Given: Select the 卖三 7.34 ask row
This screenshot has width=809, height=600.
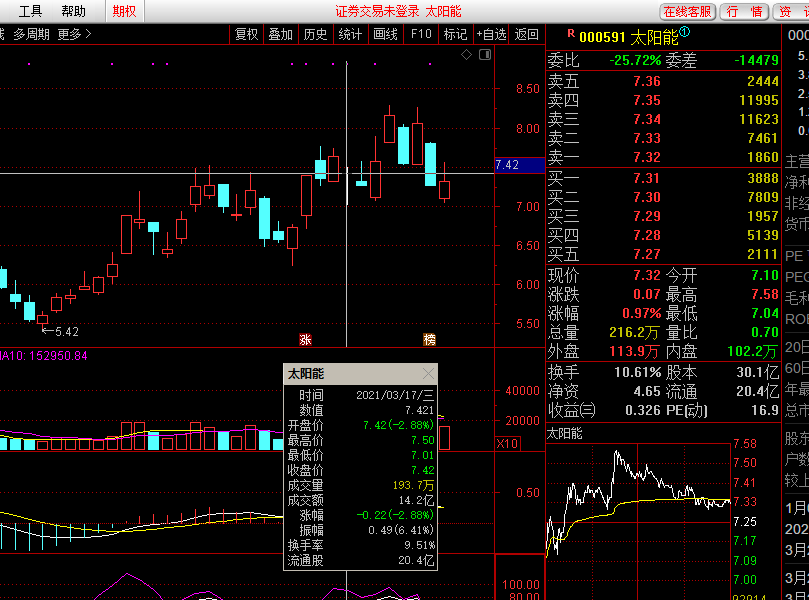Looking at the screenshot, I should click(663, 119).
